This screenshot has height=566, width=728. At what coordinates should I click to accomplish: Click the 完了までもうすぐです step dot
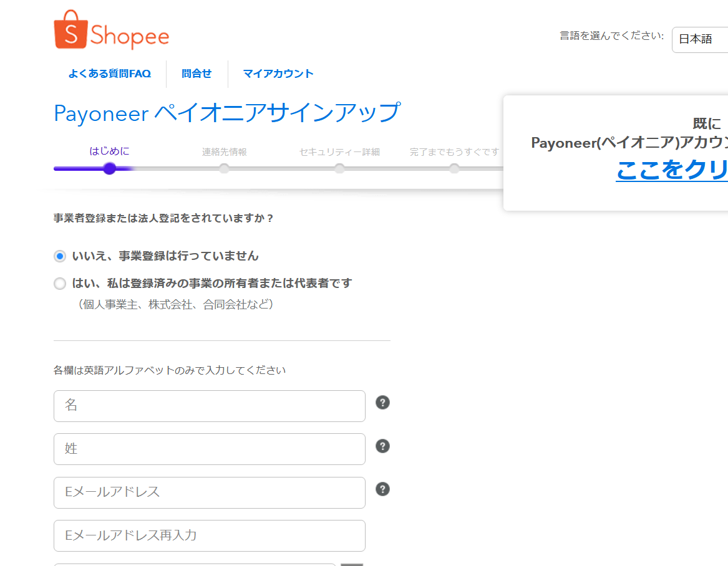(x=454, y=168)
